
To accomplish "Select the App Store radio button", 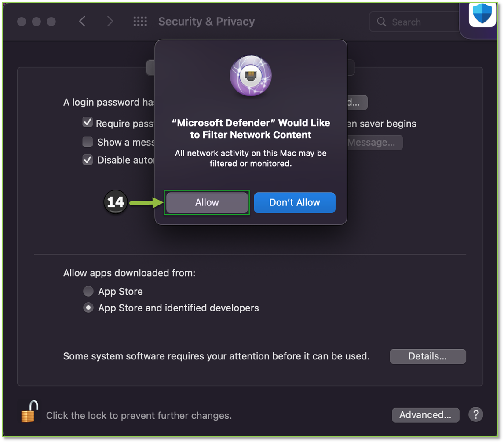I will [88, 291].
